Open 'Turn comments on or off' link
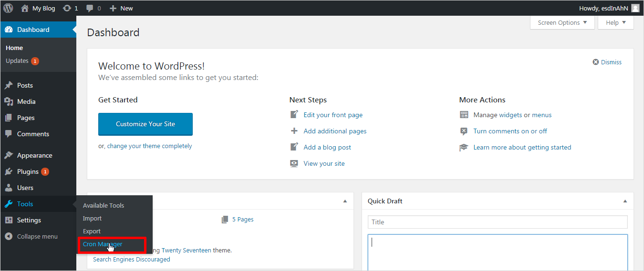The width and height of the screenshot is (644, 271). (x=510, y=131)
